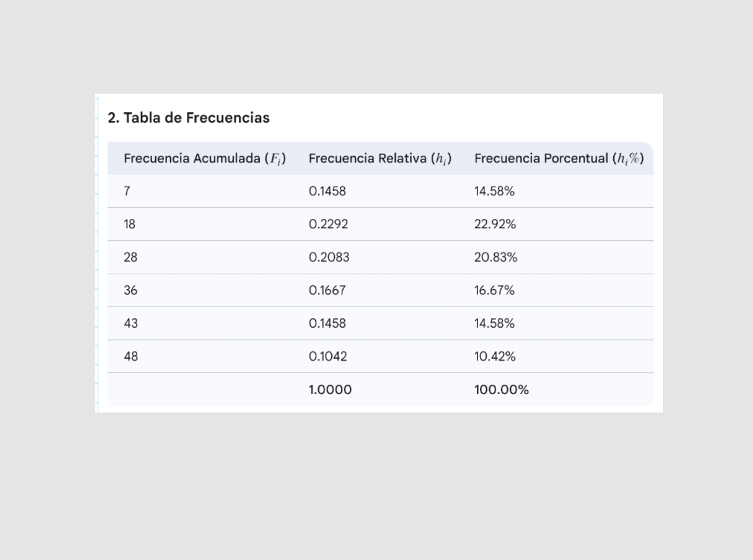Click the 16.67% percentage cell

click(494, 290)
